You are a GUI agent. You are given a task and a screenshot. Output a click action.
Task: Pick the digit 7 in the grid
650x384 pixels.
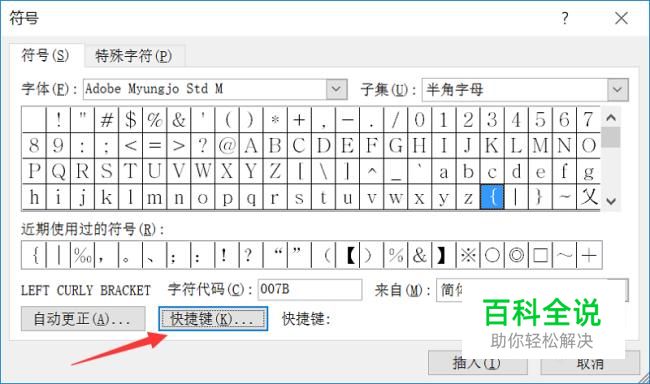click(x=588, y=120)
